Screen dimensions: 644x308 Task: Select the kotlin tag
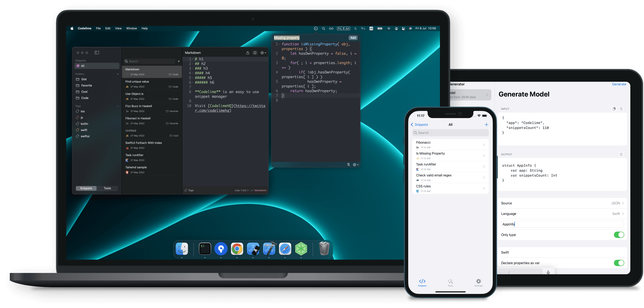point(97,124)
